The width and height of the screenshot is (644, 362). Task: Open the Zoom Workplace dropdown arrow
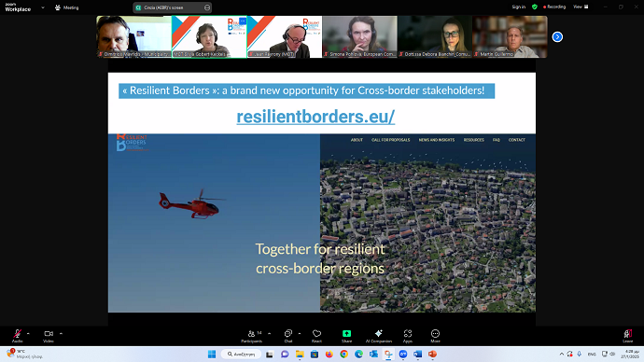pos(43,7)
